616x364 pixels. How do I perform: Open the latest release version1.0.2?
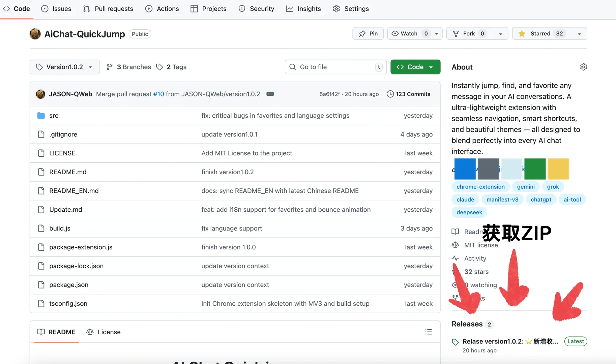coord(510,341)
